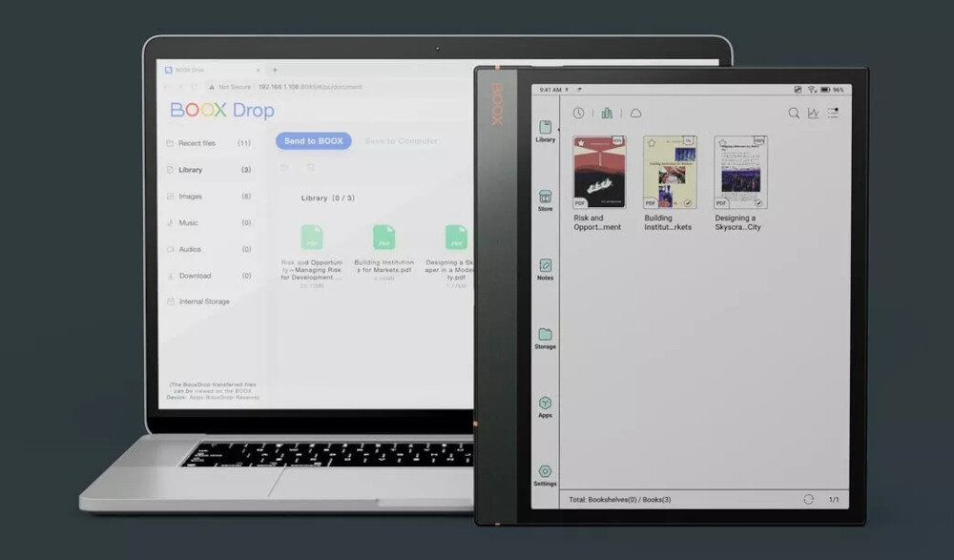Open Apps on the tablet sidebar
954x560 pixels.
click(x=545, y=407)
